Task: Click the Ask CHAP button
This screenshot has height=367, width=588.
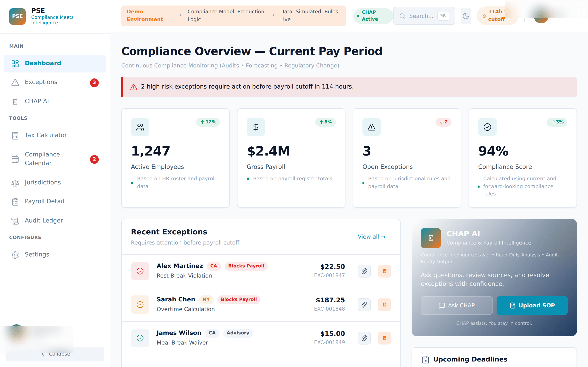Action: pos(457,305)
